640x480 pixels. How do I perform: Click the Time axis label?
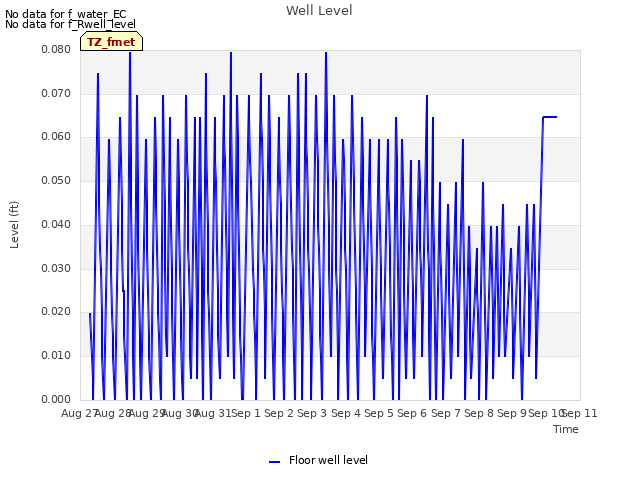(x=566, y=429)
